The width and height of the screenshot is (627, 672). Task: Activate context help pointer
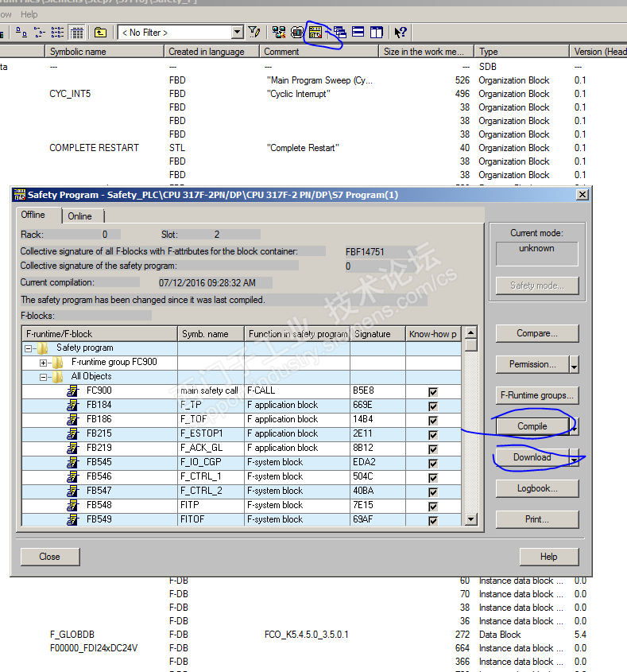point(401,32)
